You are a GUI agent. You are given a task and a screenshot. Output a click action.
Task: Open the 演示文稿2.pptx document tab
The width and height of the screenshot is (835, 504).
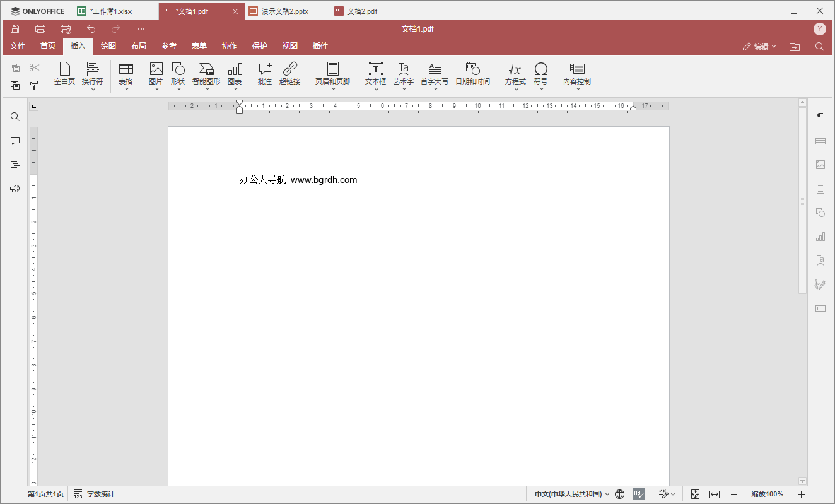coord(285,11)
